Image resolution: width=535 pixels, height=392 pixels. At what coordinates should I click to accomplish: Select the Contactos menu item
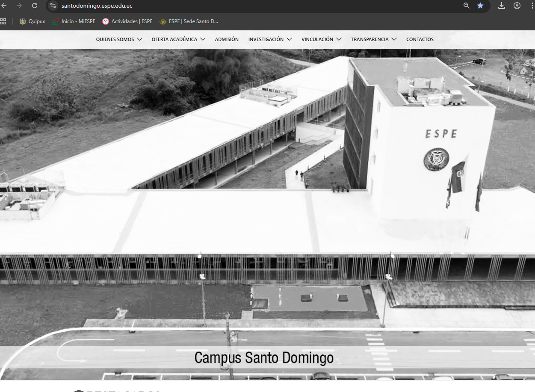coord(420,39)
